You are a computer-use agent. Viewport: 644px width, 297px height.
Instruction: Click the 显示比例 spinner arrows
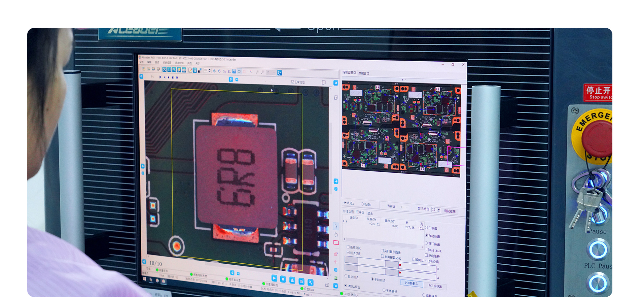(x=439, y=210)
